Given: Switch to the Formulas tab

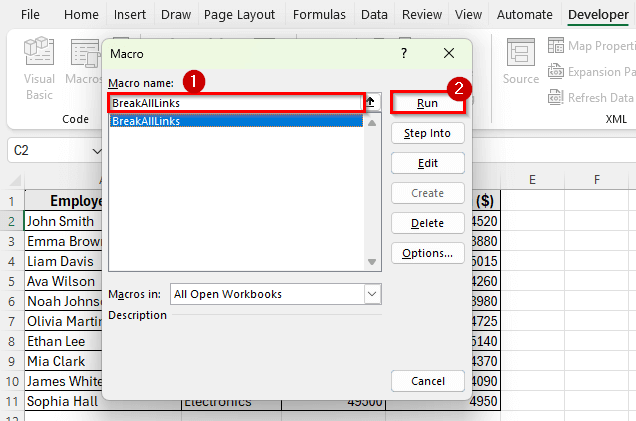Looking at the screenshot, I should [x=319, y=15].
